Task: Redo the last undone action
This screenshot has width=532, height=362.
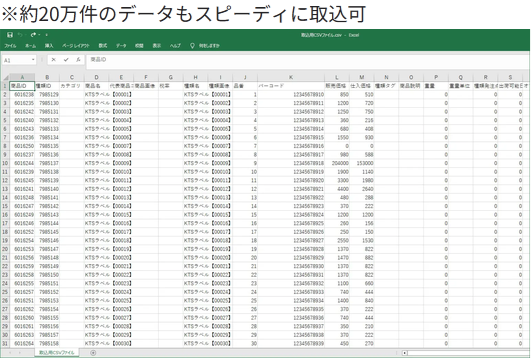Action: pyautogui.click(x=33, y=35)
